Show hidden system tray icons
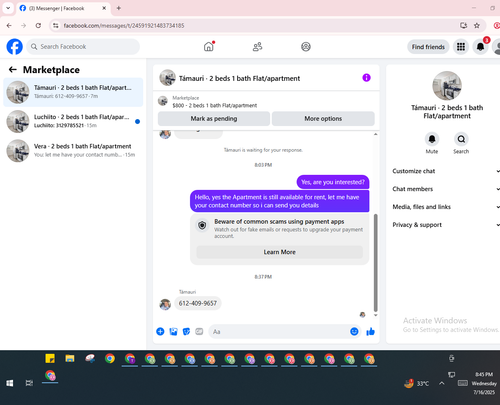The width and height of the screenshot is (500, 405). click(x=442, y=383)
